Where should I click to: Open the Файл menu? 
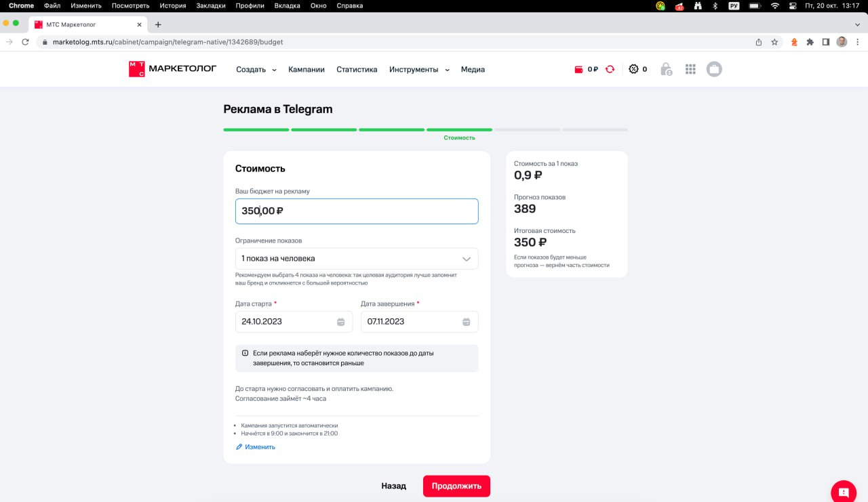coord(52,5)
